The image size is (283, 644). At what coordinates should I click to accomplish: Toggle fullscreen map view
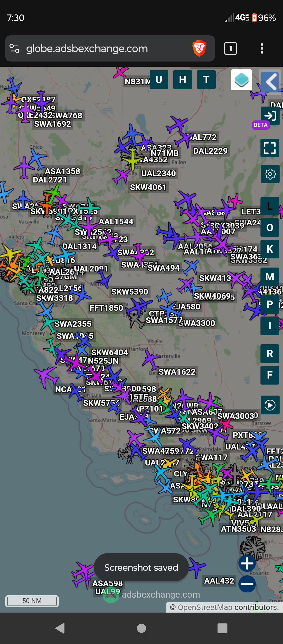(270, 148)
